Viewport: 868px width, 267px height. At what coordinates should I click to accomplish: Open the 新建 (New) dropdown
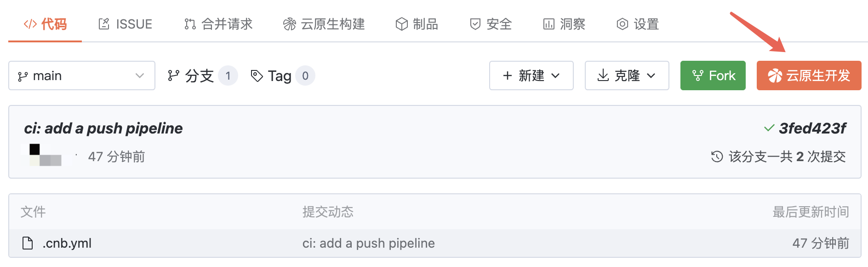pos(531,75)
